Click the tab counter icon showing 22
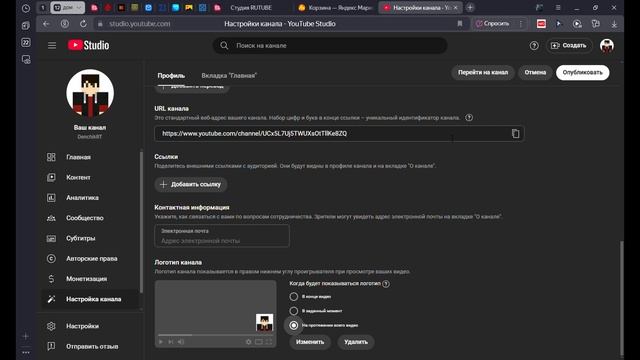 26,42
